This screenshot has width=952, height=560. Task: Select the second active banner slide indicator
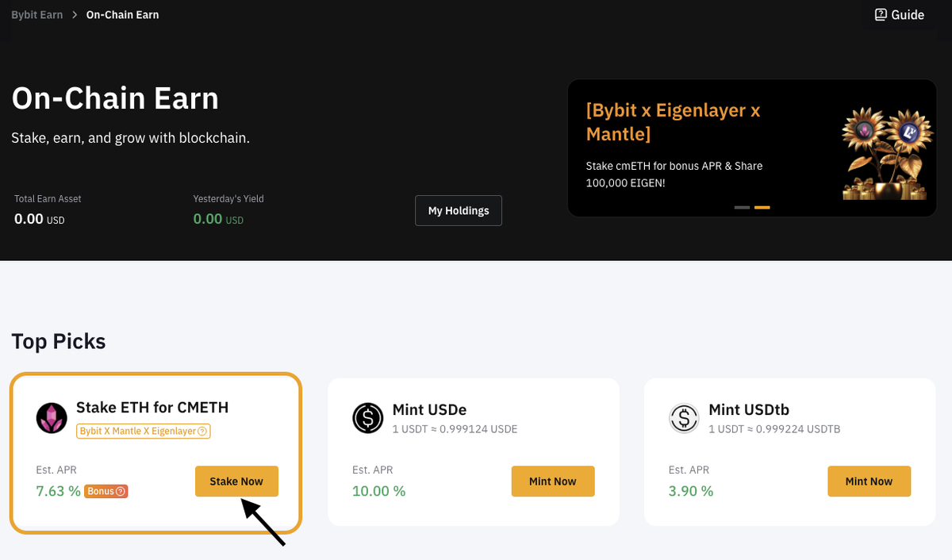click(x=762, y=207)
